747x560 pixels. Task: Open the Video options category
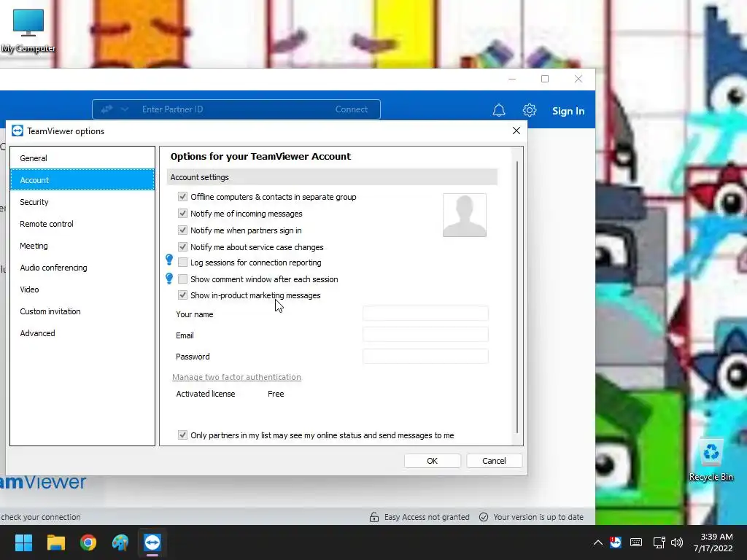tap(82, 289)
